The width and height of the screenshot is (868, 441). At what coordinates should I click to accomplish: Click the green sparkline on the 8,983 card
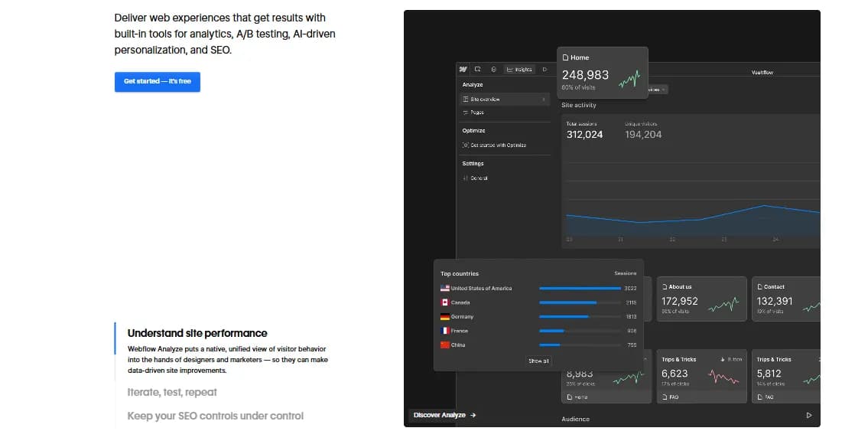pos(629,378)
